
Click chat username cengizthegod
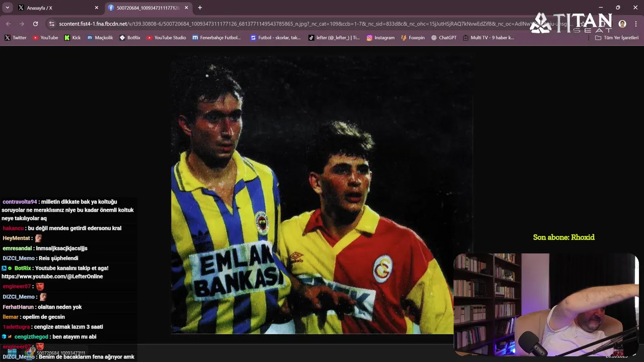31,337
